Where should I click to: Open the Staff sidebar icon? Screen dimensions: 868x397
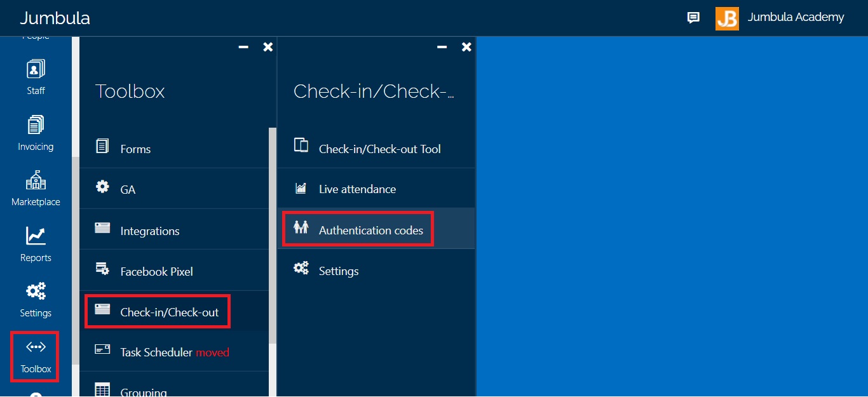[36, 69]
